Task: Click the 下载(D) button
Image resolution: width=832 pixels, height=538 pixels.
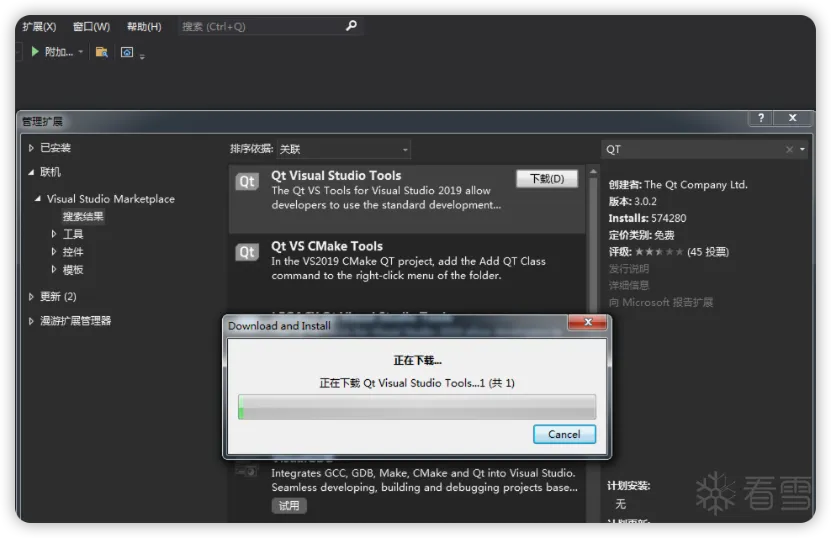Action: tap(547, 179)
